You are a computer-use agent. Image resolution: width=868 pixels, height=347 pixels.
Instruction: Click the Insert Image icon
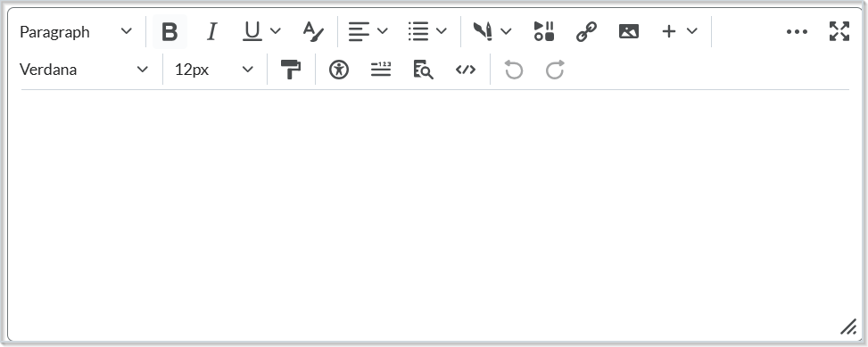628,31
